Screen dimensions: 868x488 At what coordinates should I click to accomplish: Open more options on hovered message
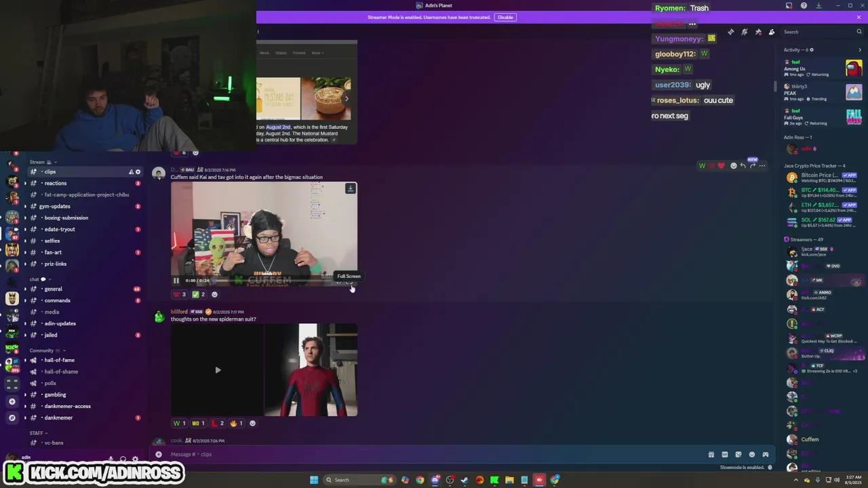(x=762, y=165)
